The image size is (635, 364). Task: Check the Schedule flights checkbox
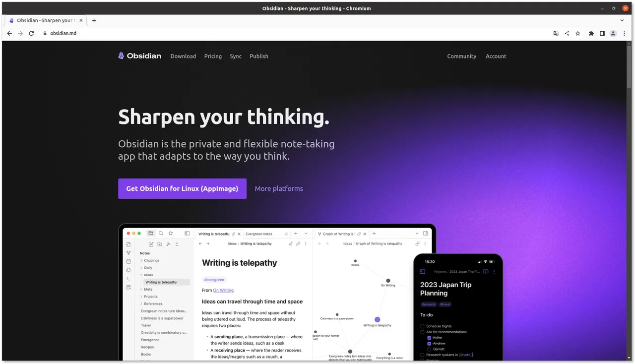(x=422, y=326)
